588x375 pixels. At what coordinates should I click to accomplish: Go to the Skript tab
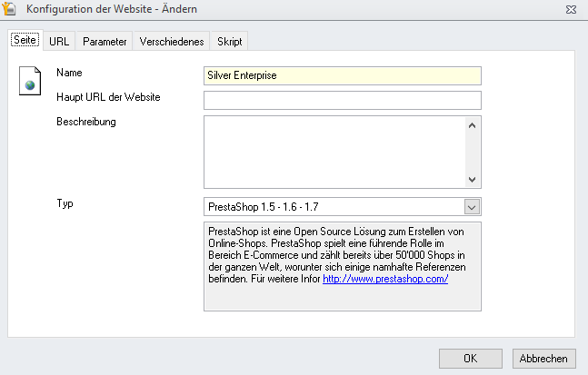pos(230,41)
